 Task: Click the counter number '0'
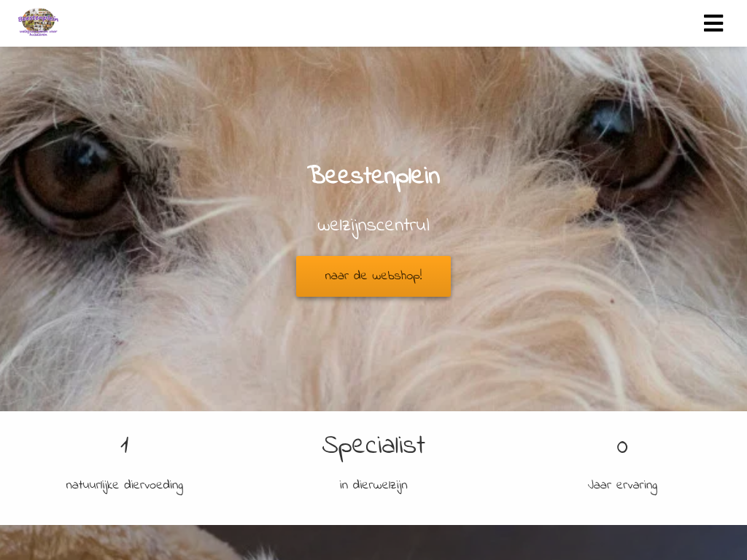point(622,447)
